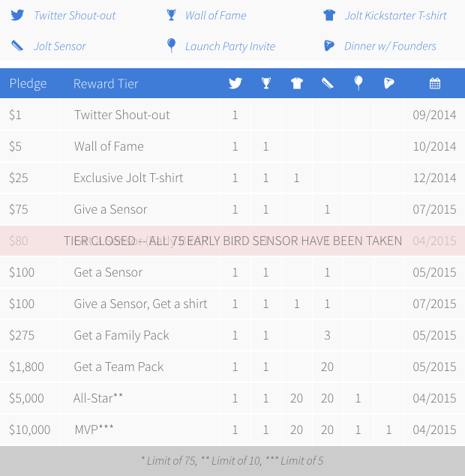Click the Jolt Sensor legend label
This screenshot has height=476, width=465.
(60, 46)
